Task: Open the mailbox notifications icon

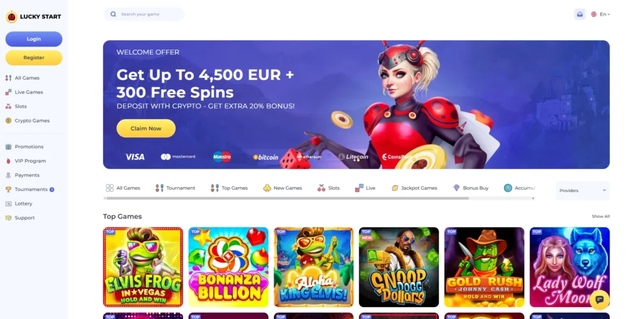Action: 579,14
